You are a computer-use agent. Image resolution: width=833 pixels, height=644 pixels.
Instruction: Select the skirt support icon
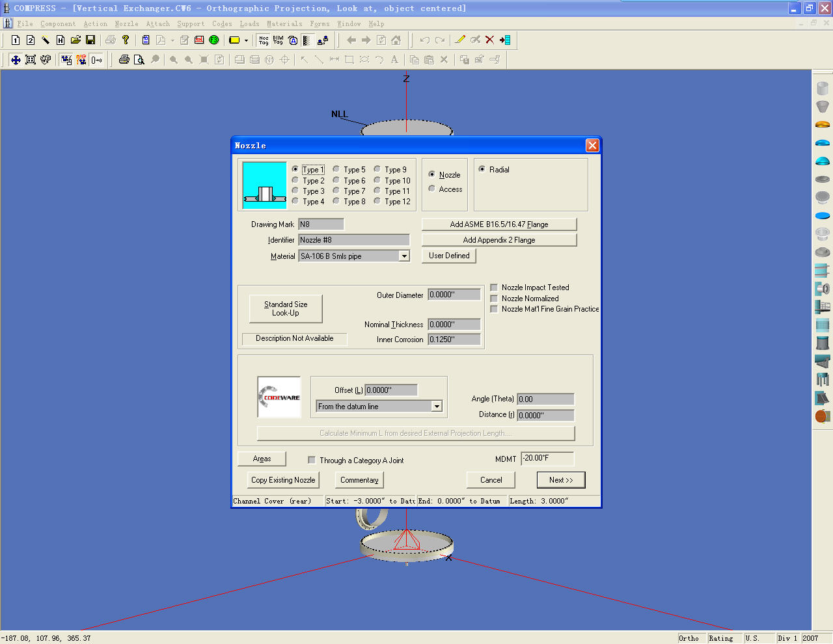click(x=823, y=343)
